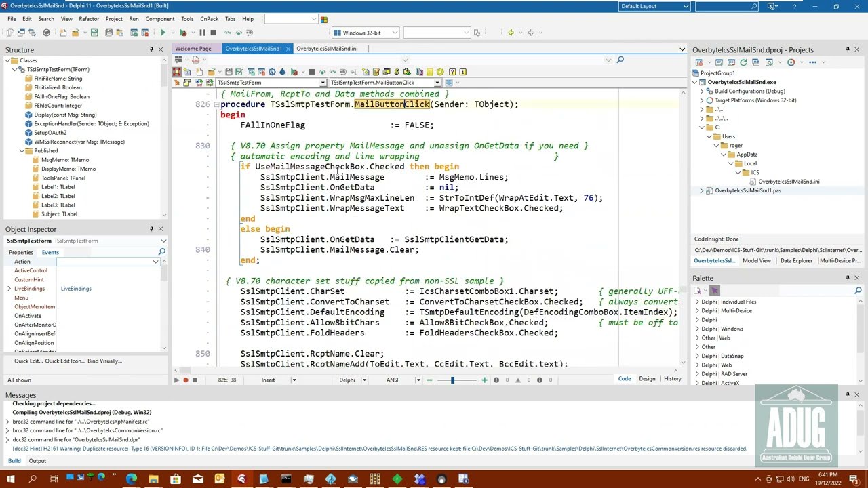Expand Build Configurations (Debug) node
Viewport: 868px width, 488px height.
(702, 91)
